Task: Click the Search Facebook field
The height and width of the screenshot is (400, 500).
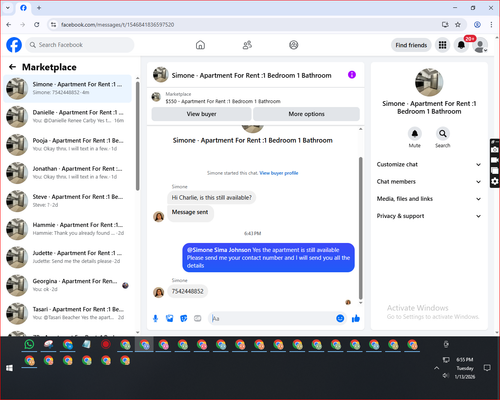Action: pos(80,45)
